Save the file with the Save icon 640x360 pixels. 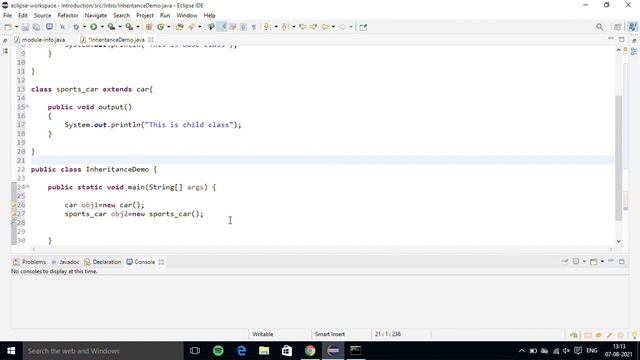click(25, 27)
